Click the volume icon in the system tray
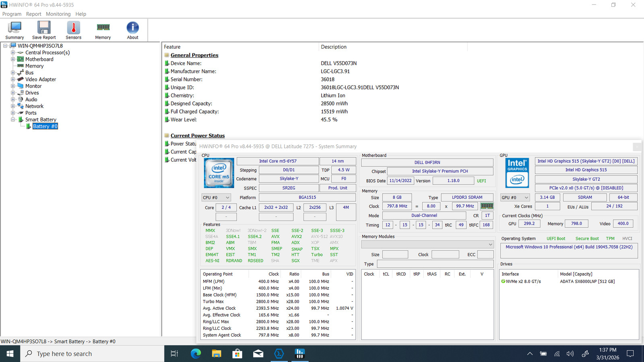Screen dimensions: 644x362 click(x=570, y=354)
